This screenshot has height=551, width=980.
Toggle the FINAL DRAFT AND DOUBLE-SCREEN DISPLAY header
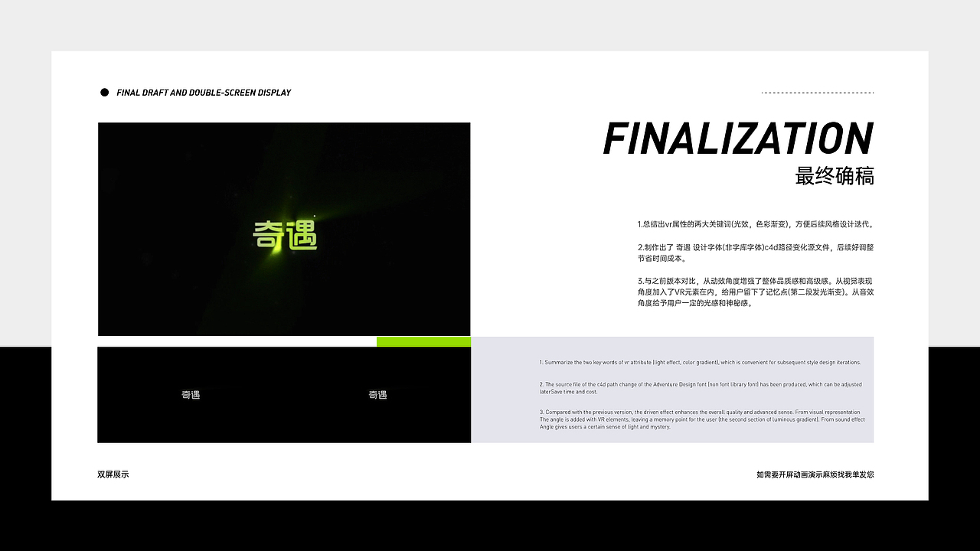tap(204, 93)
